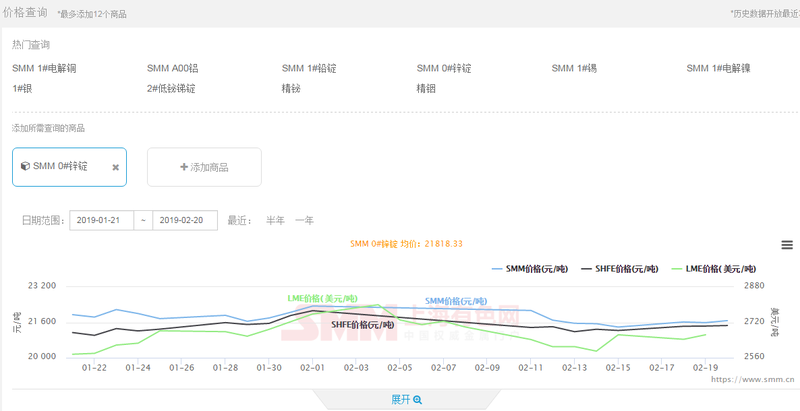Select 1#银 from hot queries
The width and height of the screenshot is (800, 411).
tap(22, 88)
